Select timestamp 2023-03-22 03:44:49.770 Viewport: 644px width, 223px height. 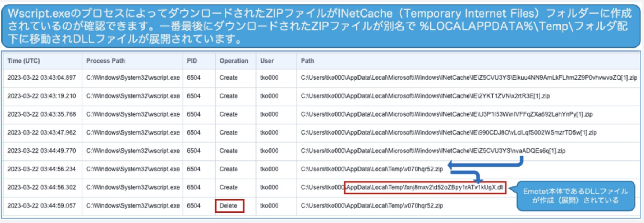pos(42,151)
